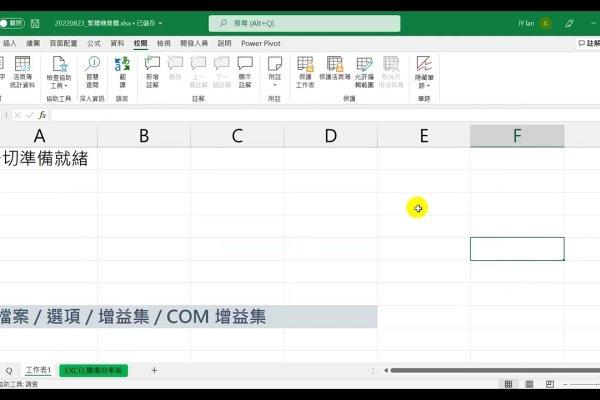Click the formula bar confirm checkmark
600x400 pixels.
pyautogui.click(x=30, y=115)
